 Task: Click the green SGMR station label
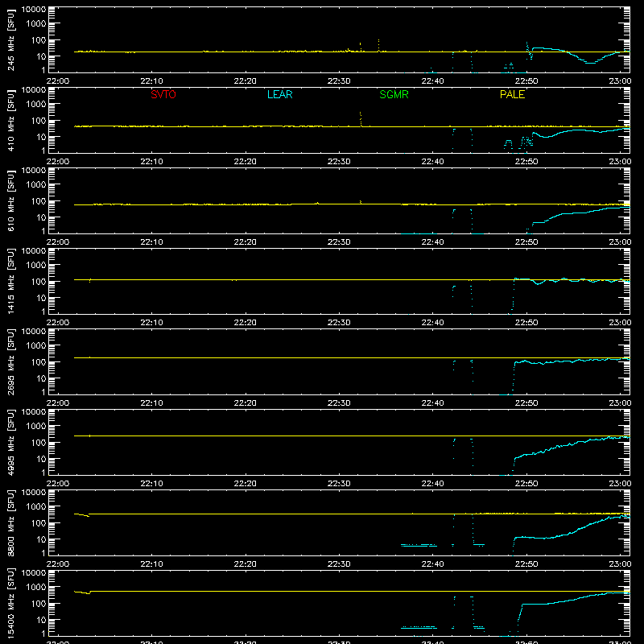click(394, 94)
